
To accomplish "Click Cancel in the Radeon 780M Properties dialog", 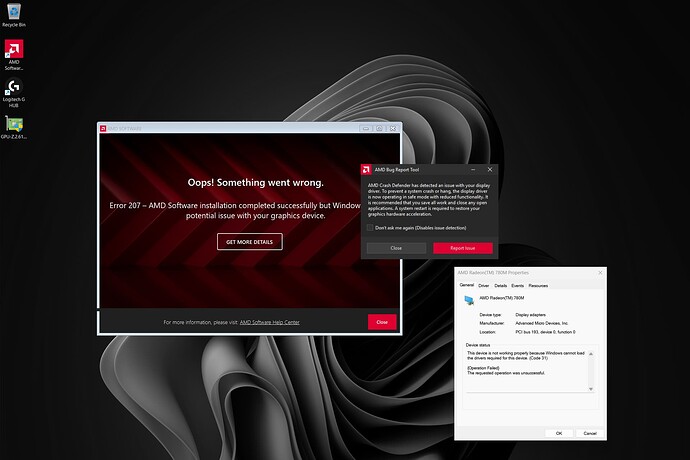I will coord(590,433).
